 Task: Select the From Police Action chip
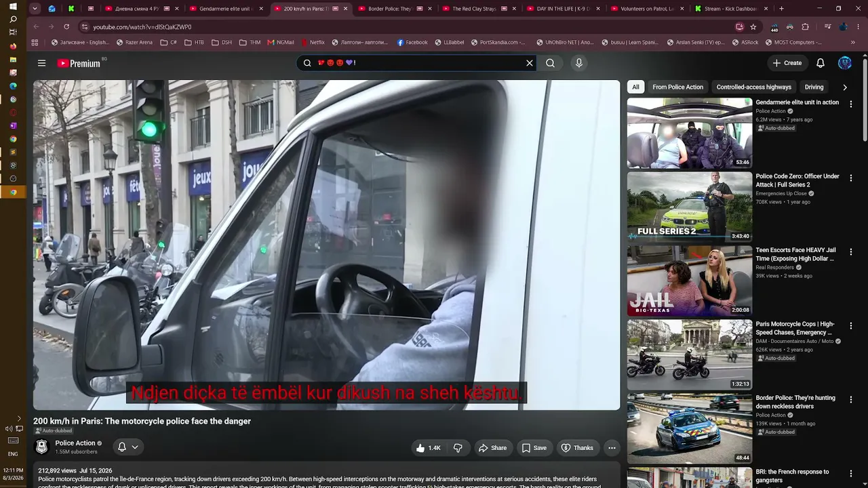[x=677, y=87]
